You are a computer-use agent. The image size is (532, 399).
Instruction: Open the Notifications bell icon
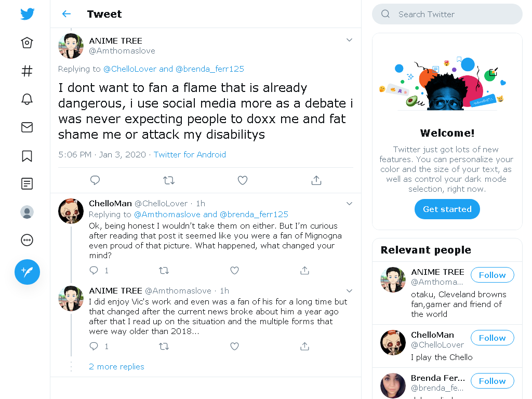[27, 99]
